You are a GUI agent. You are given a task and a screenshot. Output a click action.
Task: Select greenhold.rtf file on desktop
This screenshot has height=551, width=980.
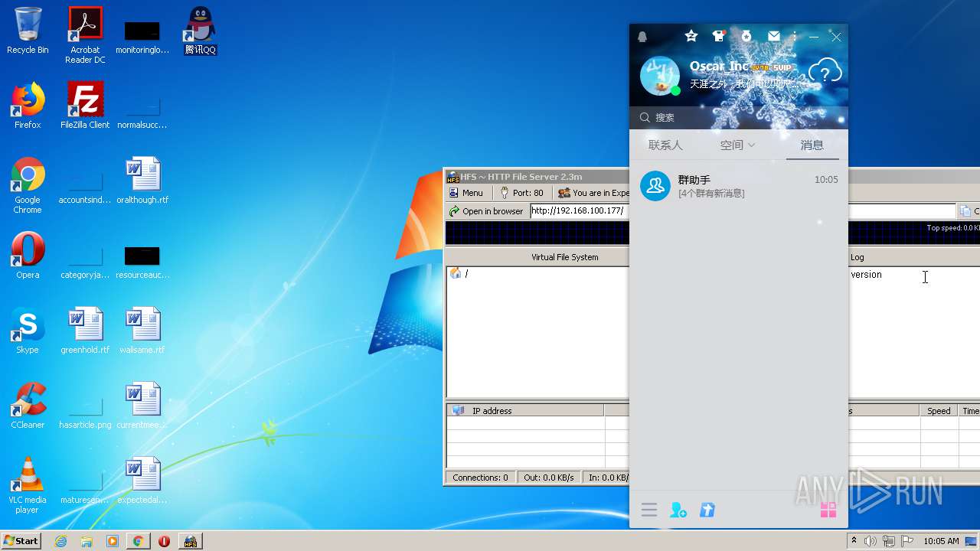point(85,331)
